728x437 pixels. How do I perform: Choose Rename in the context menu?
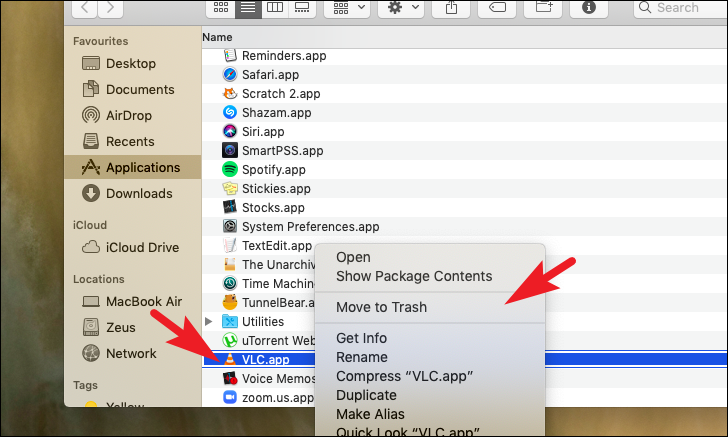click(x=430, y=357)
